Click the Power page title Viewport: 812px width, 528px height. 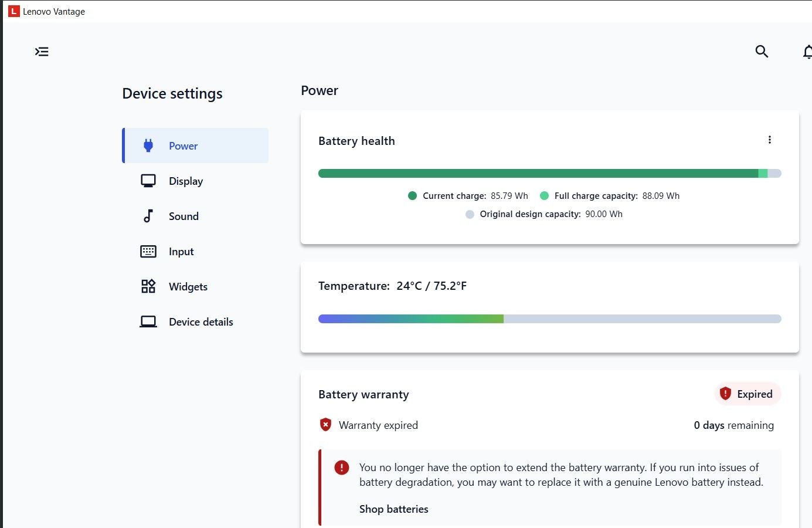[320, 90]
